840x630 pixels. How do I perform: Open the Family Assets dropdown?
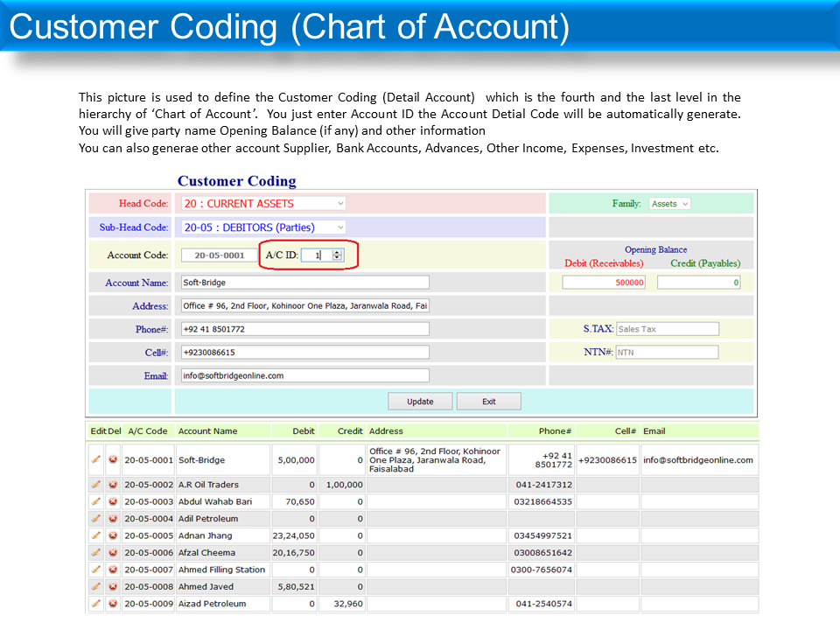[669, 204]
